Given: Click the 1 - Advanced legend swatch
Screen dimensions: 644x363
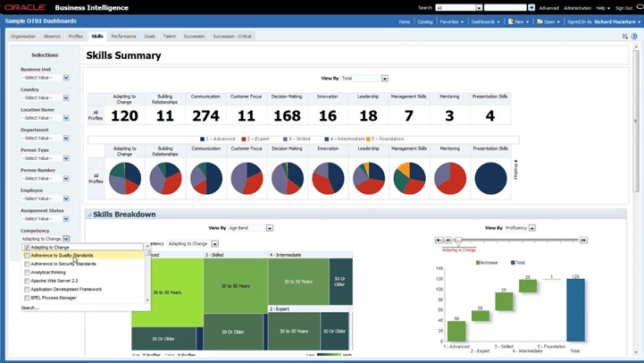Looking at the screenshot, I should pos(202,139).
